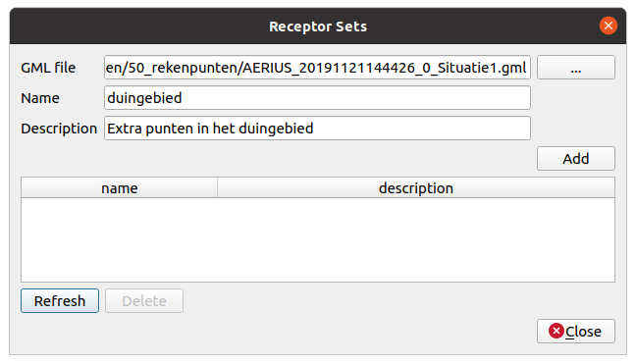636x364 pixels.
Task: Click the empty receptor sets table area
Action: [318, 239]
